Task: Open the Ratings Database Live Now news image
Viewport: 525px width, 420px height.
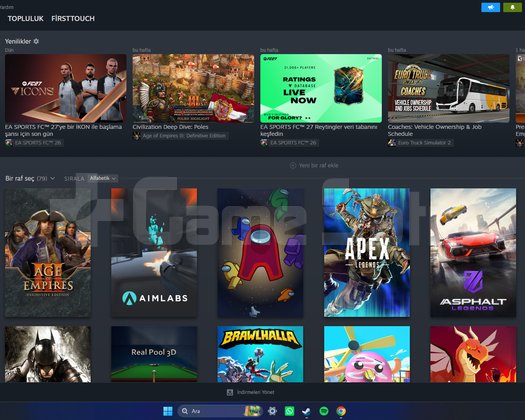Action: click(x=321, y=88)
